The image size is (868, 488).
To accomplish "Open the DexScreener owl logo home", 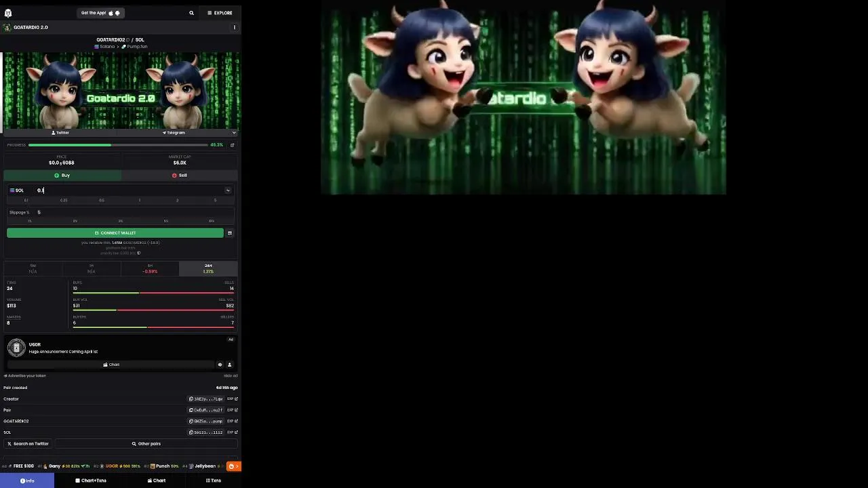I will tap(7, 13).
